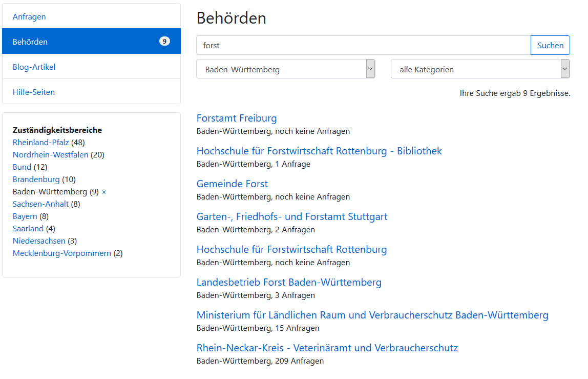
Task: Click 'Baden-Württemberg, 2 Anfragen' text
Action: [256, 230]
